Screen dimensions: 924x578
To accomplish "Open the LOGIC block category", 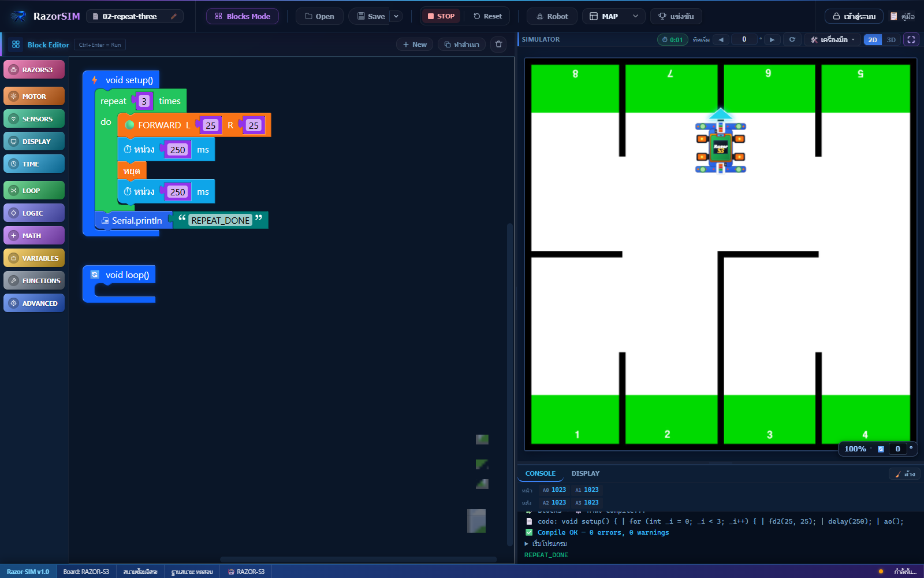I will pos(34,213).
